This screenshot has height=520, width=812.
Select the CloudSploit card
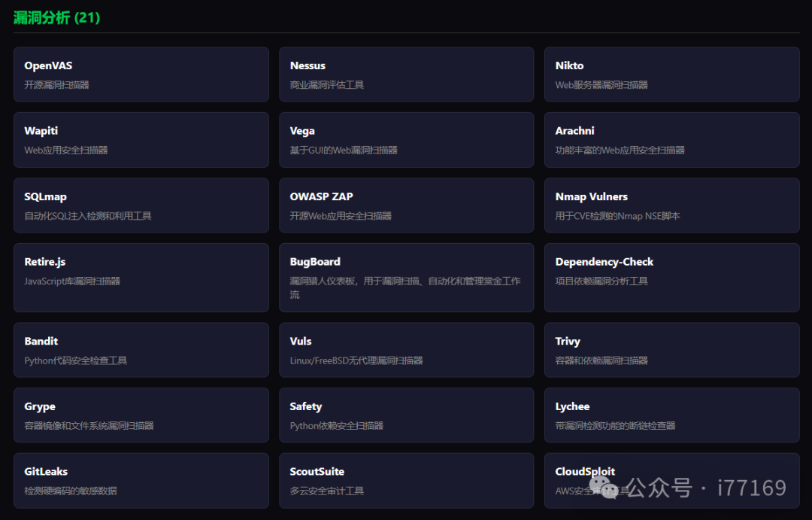[671, 481]
